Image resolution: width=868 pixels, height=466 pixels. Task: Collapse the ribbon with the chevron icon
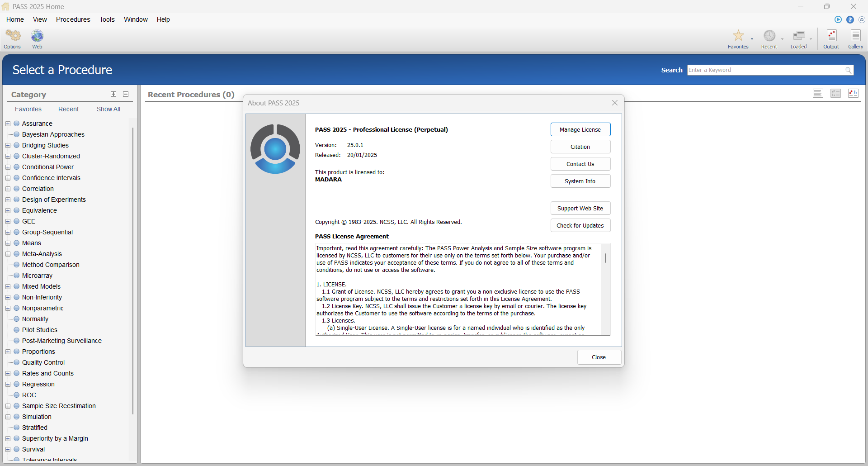point(862,19)
